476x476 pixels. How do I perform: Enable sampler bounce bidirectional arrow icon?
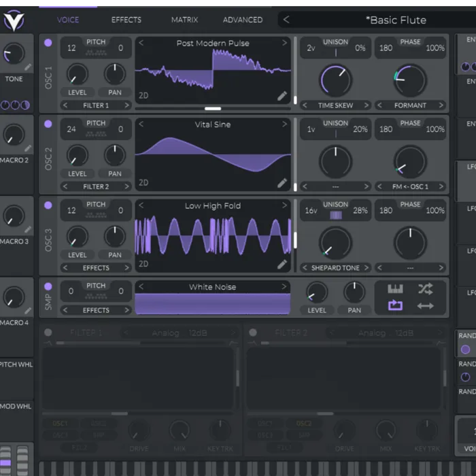tap(426, 306)
